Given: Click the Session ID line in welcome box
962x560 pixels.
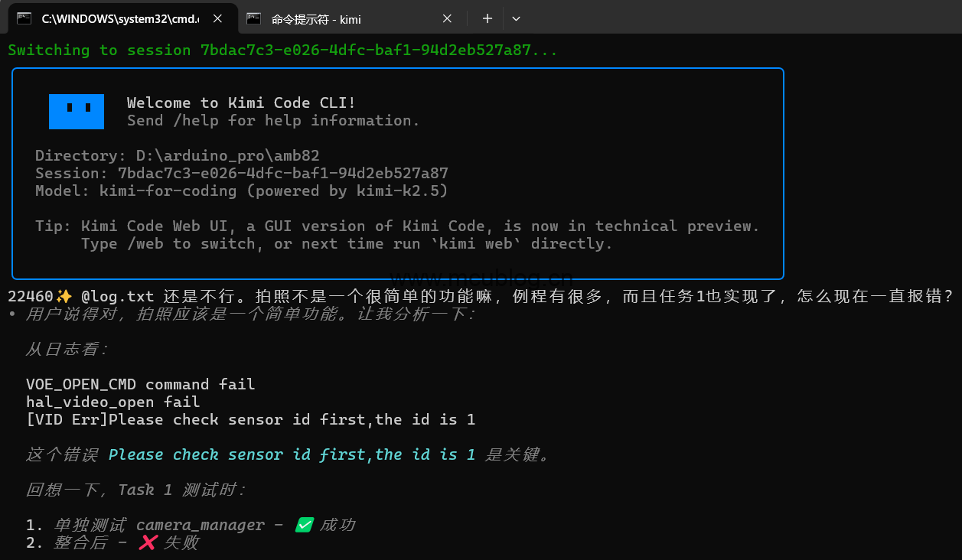Looking at the screenshot, I should pyautogui.click(x=242, y=174).
